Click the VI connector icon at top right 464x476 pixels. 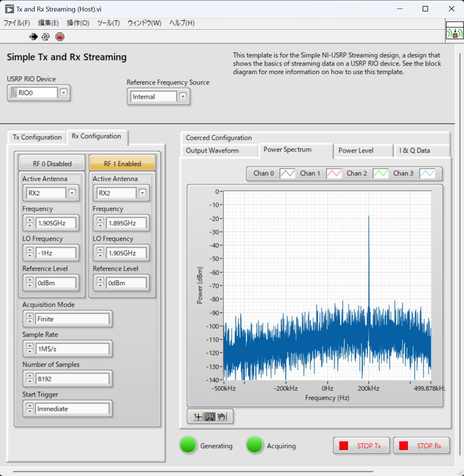click(x=454, y=31)
